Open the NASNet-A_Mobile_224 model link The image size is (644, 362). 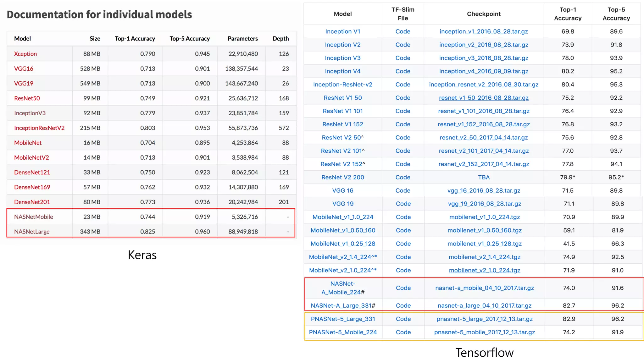coord(343,288)
